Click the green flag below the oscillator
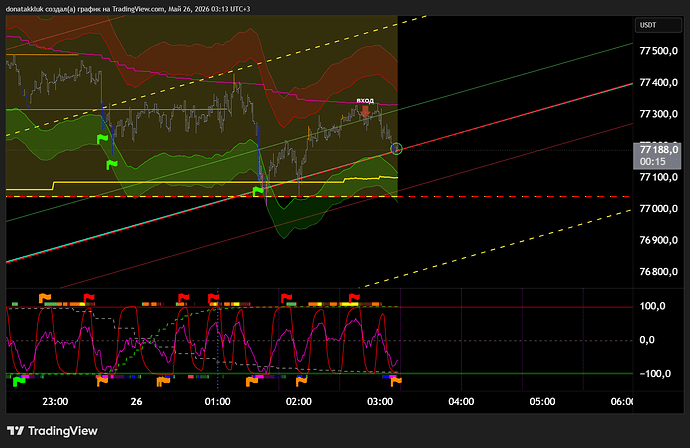This screenshot has height=448, width=690. (19, 381)
